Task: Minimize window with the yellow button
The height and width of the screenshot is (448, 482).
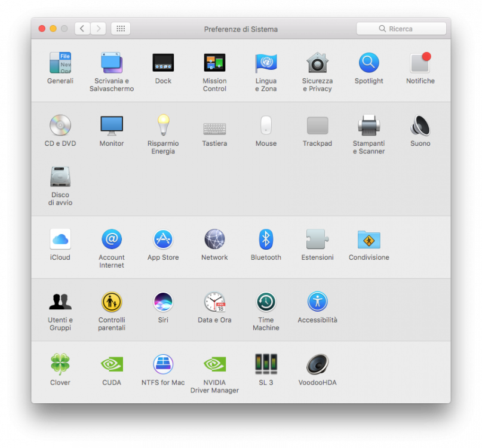Action: pos(53,29)
